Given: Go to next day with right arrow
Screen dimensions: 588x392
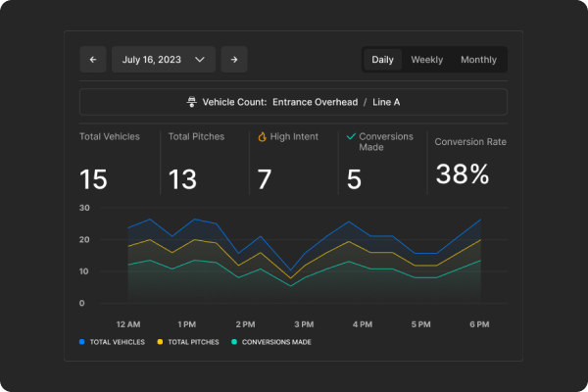Looking at the screenshot, I should pyautogui.click(x=234, y=59).
